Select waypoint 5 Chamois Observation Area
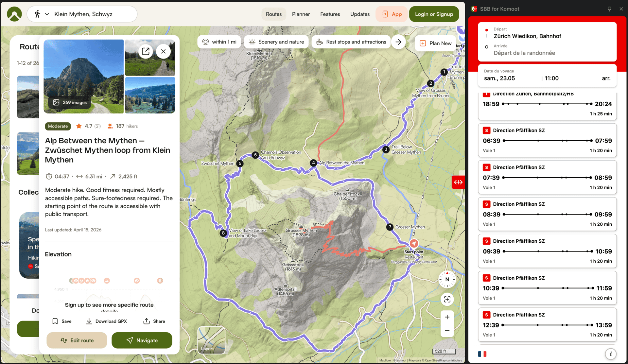The width and height of the screenshot is (628, 364). coord(255,155)
